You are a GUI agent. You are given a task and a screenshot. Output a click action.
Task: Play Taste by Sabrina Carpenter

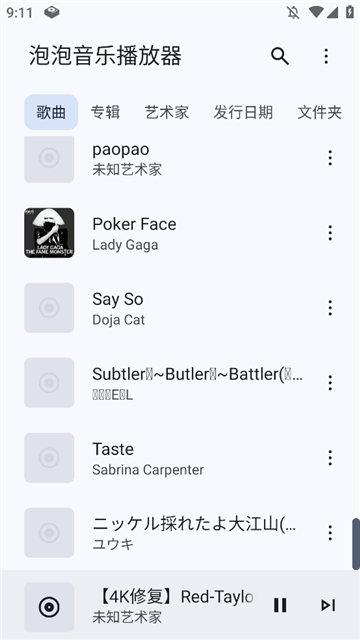tap(180, 458)
